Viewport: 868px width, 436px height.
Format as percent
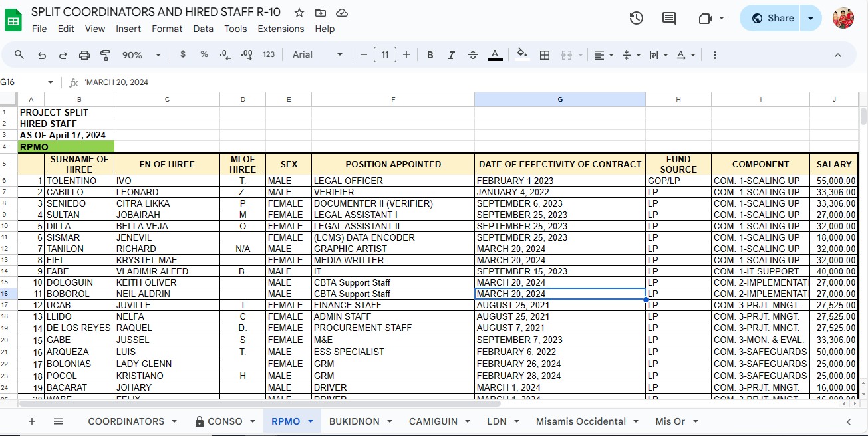(204, 54)
